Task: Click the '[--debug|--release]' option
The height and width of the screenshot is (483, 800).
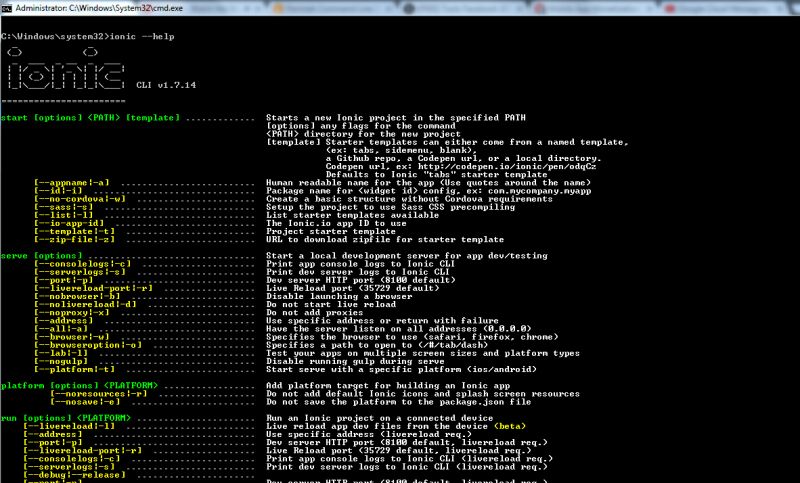Action: click(74, 475)
